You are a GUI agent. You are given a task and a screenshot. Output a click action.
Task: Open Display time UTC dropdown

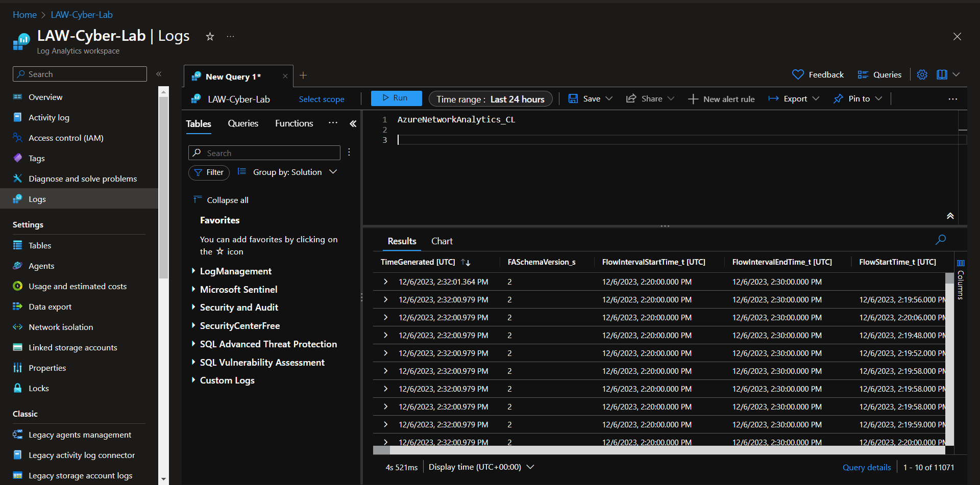pos(481,467)
